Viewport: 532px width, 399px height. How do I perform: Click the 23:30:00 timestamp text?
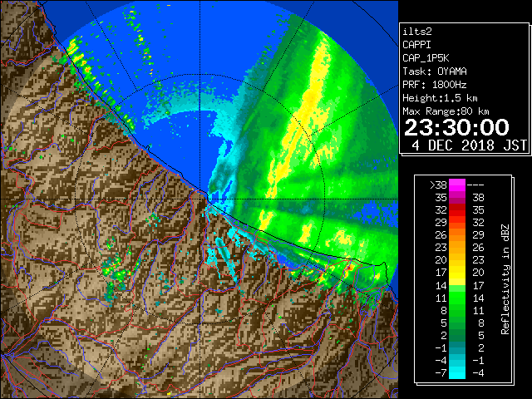pyautogui.click(x=456, y=127)
